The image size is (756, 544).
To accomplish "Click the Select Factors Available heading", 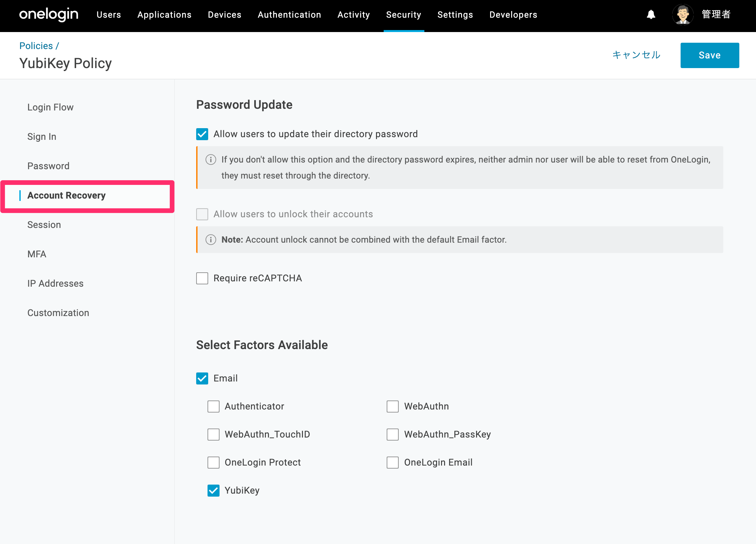I will coord(262,345).
